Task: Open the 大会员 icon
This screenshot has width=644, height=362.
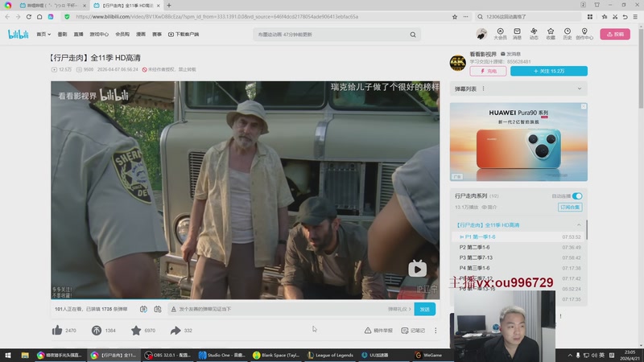Action: click(x=500, y=34)
